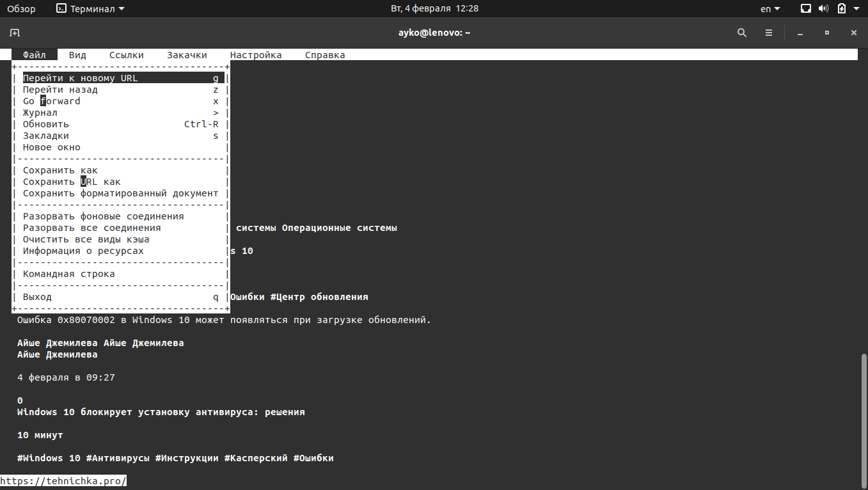Image resolution: width=868 pixels, height=490 pixels.
Task: Select Очистить все виды кэша
Action: click(x=86, y=239)
